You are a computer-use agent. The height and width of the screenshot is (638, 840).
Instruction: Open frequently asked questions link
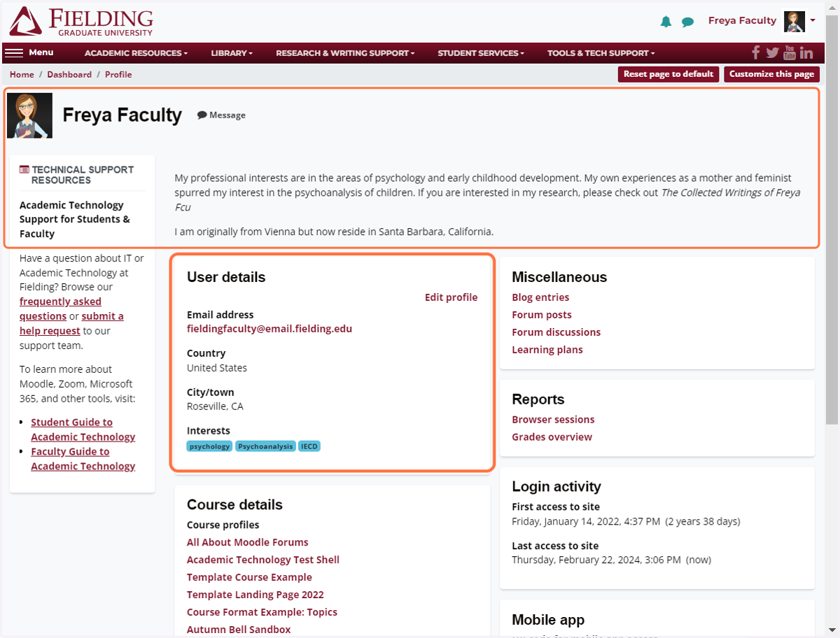tap(60, 309)
